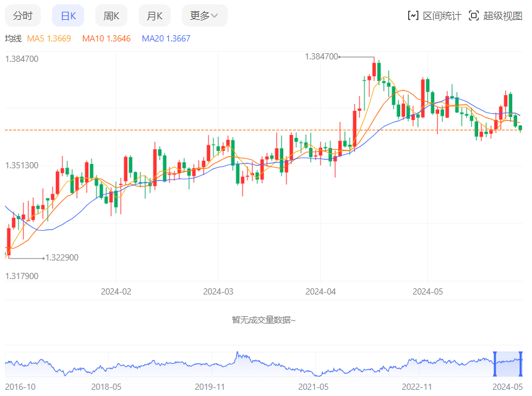Click the 1.317900 price axis label

tap(22, 276)
